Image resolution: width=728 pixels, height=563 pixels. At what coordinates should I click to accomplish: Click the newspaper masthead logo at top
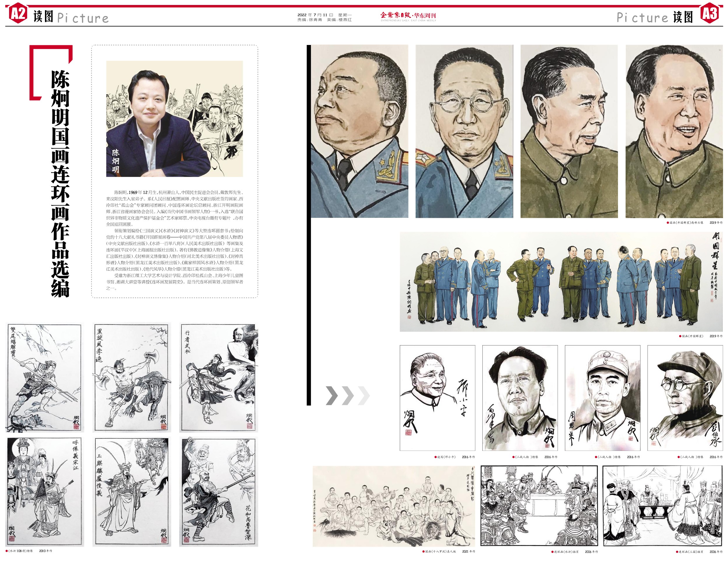point(408,16)
